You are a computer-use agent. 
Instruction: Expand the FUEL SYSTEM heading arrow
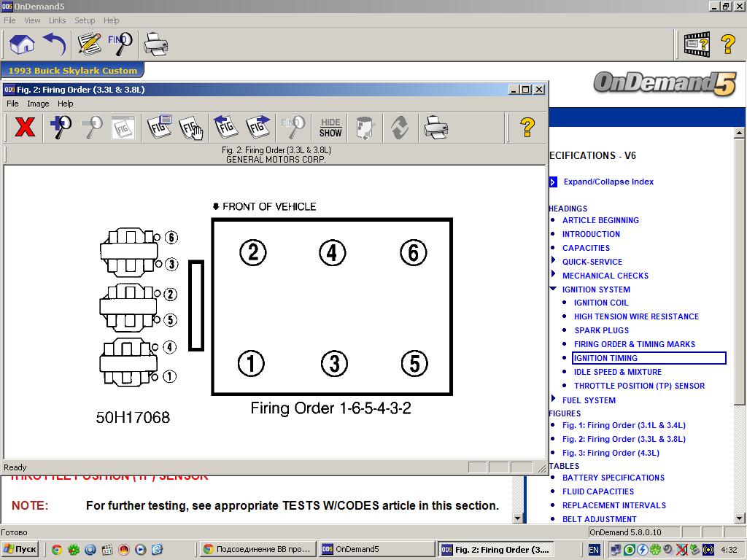pos(554,399)
